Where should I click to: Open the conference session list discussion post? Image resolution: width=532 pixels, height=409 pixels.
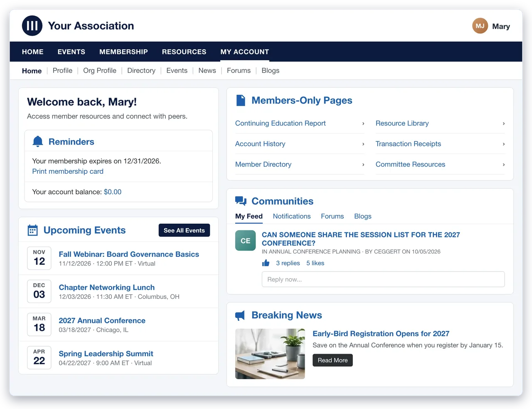pos(361,239)
